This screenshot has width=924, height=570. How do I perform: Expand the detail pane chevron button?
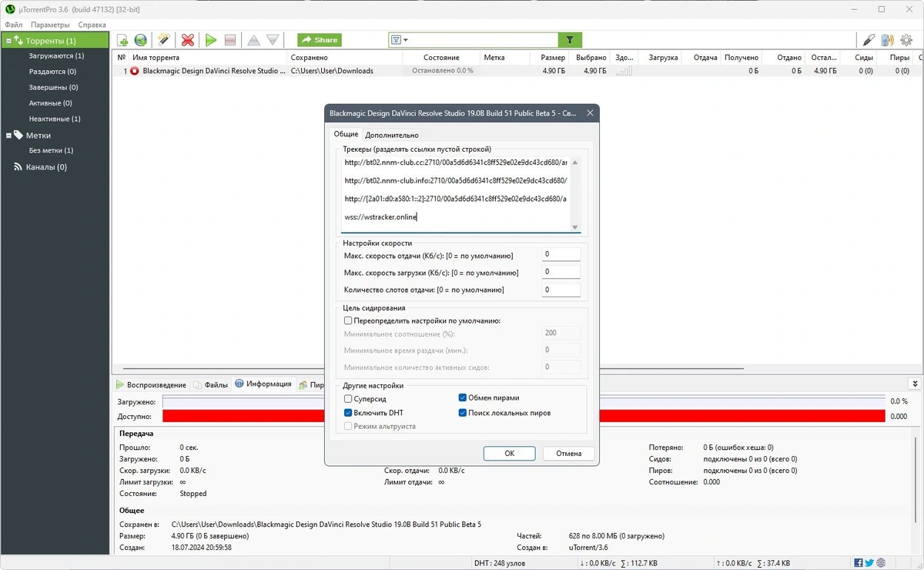coord(914,384)
